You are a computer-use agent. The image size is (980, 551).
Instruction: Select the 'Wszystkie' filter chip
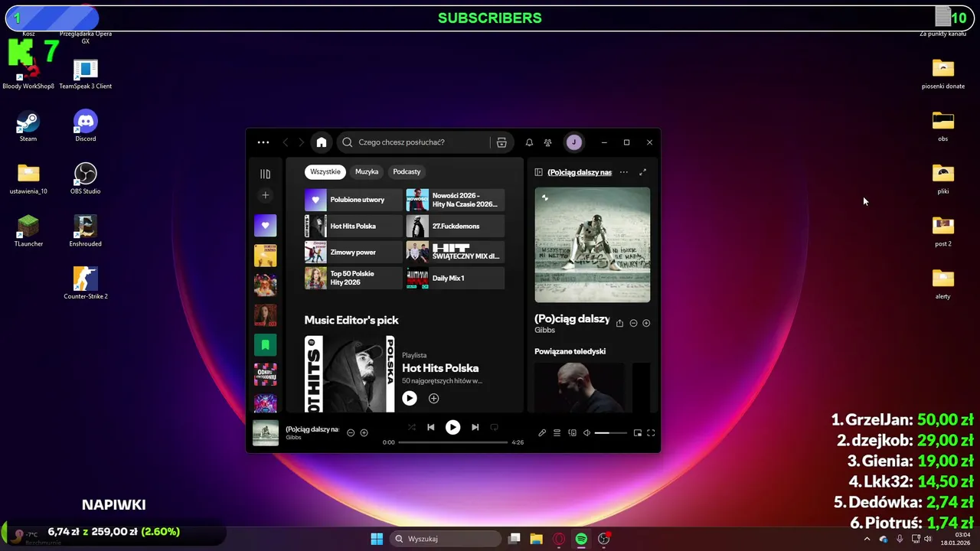point(325,171)
